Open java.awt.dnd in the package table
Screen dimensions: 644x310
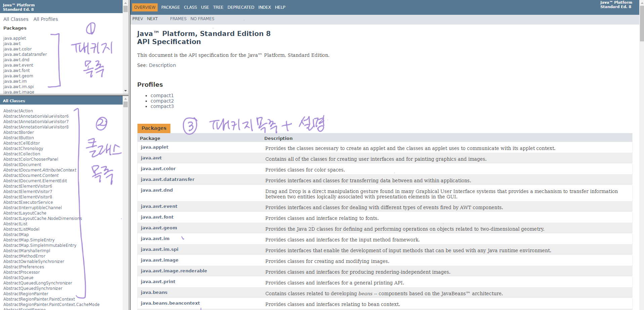click(157, 190)
